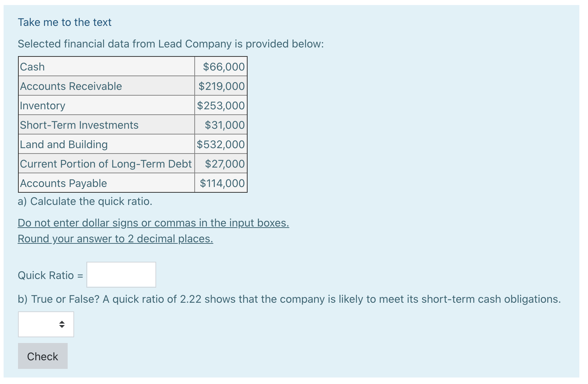
Task: Select the Land and Building cell
Action: click(x=64, y=144)
